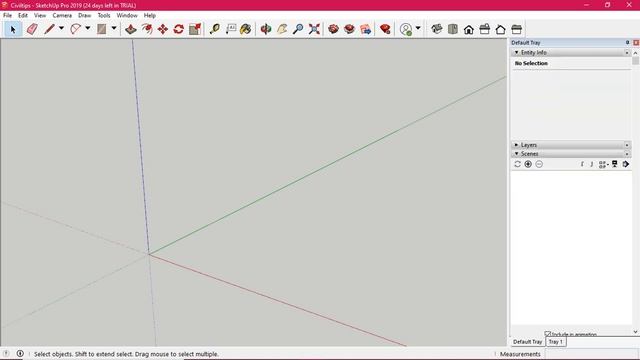Pick the Move tool
This screenshot has width=640, height=360.
(163, 29)
